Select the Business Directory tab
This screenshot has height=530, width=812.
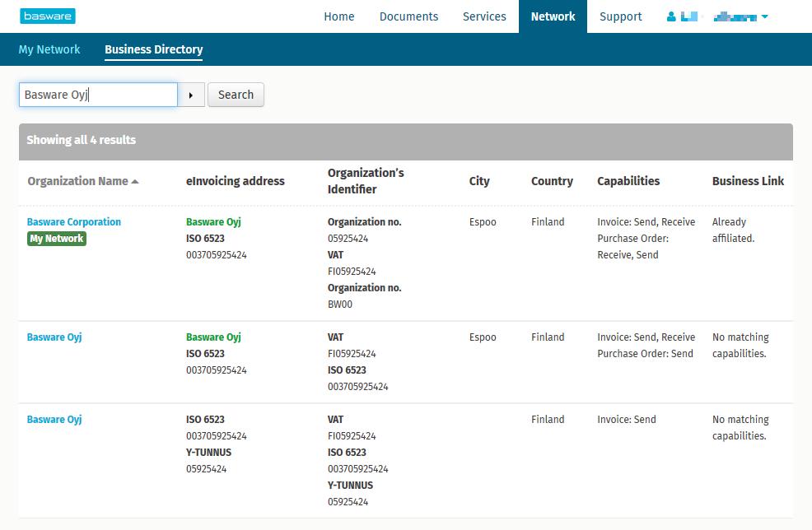pyautogui.click(x=154, y=49)
